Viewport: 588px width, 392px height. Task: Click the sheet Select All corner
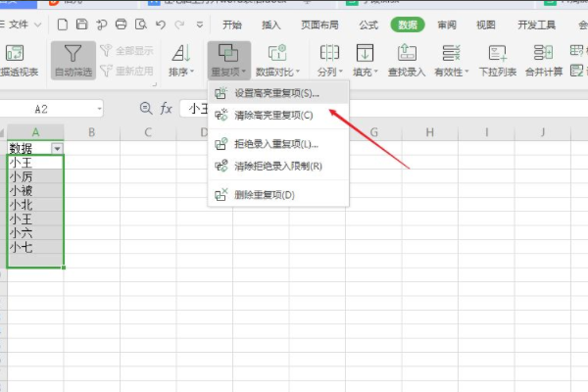pos(3,132)
